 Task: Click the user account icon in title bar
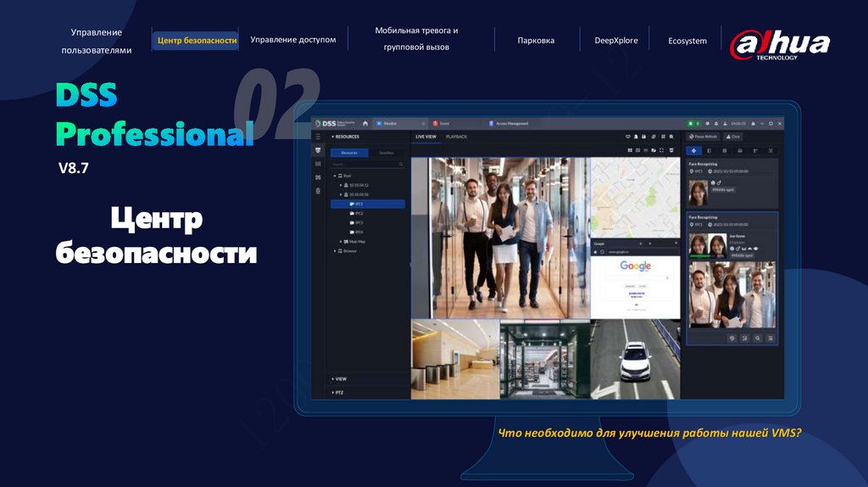(x=725, y=124)
